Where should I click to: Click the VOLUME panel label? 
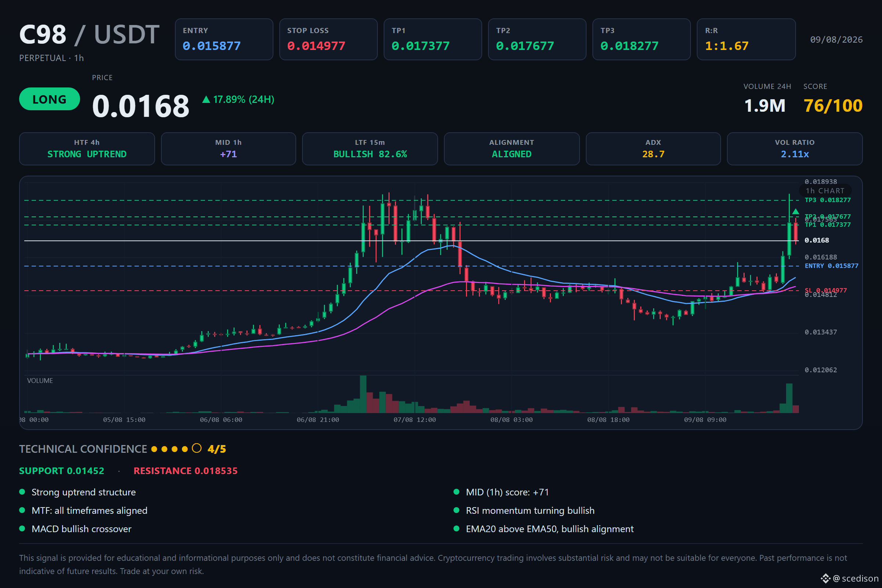pyautogui.click(x=40, y=381)
